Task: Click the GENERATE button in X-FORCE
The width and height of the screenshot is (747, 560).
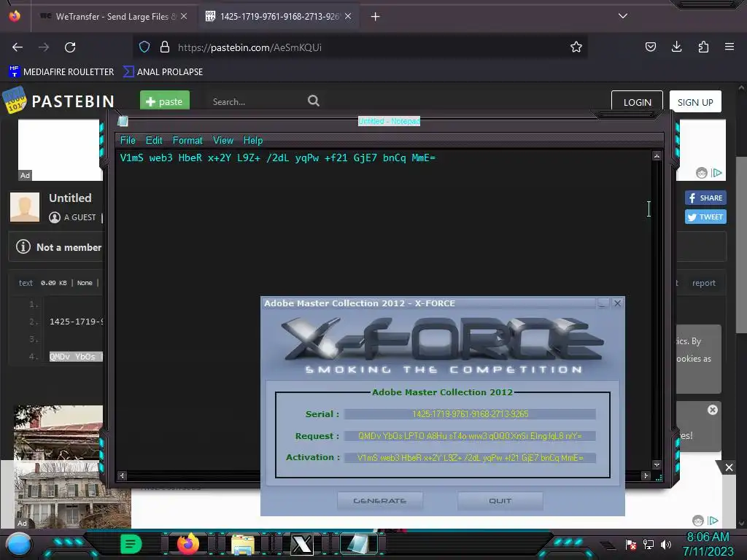Action: click(x=379, y=501)
